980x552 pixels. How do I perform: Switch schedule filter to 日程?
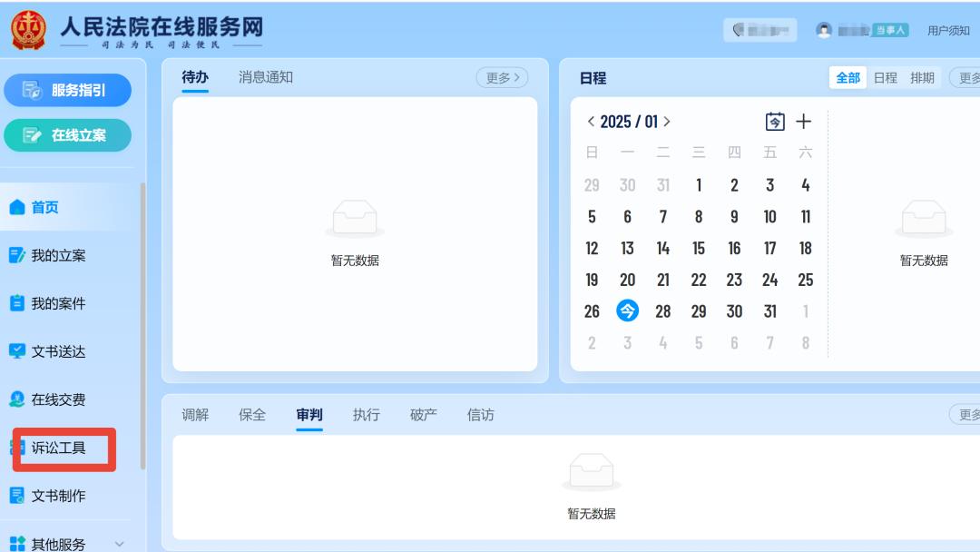click(x=885, y=78)
